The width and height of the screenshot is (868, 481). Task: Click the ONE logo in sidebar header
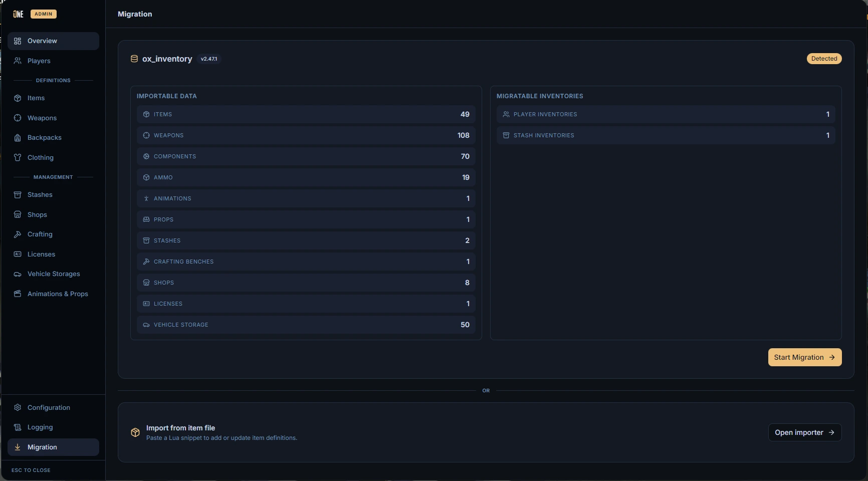[x=18, y=14]
